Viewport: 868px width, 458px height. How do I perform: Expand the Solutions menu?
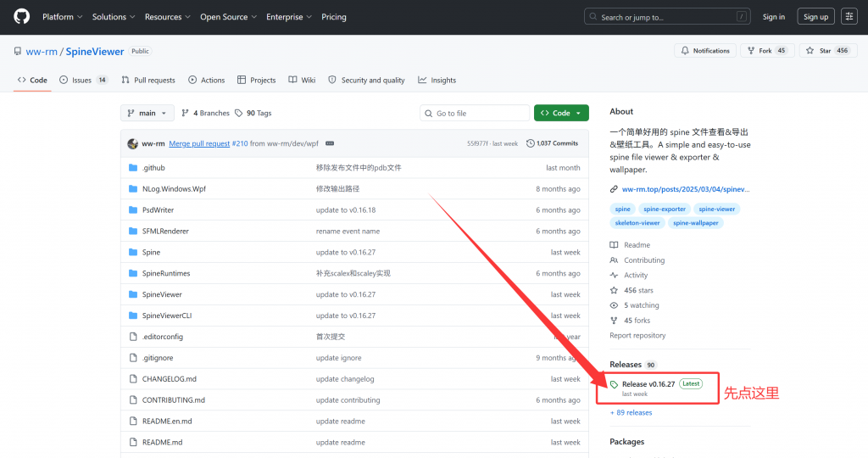[114, 17]
